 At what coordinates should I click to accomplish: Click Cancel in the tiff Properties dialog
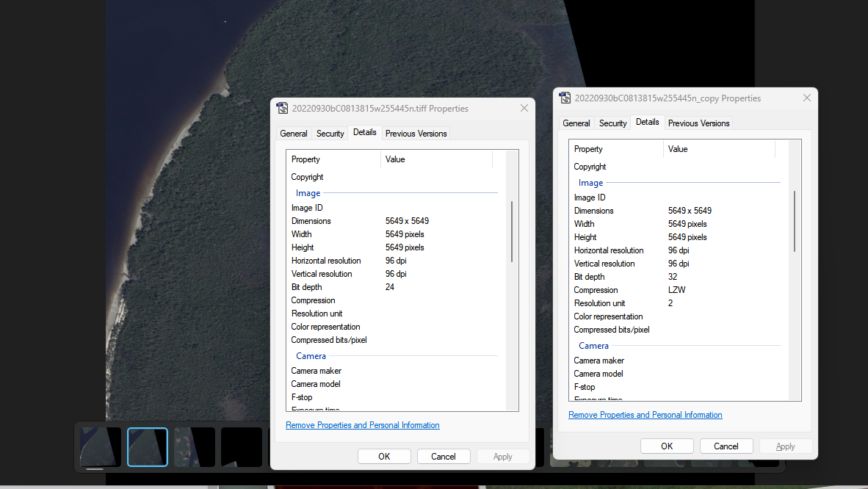tap(443, 457)
